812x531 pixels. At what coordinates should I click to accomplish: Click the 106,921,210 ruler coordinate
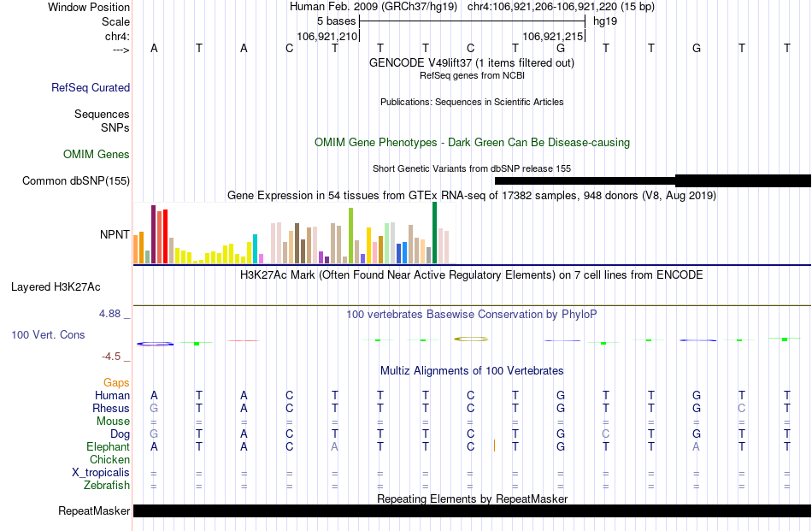point(327,36)
